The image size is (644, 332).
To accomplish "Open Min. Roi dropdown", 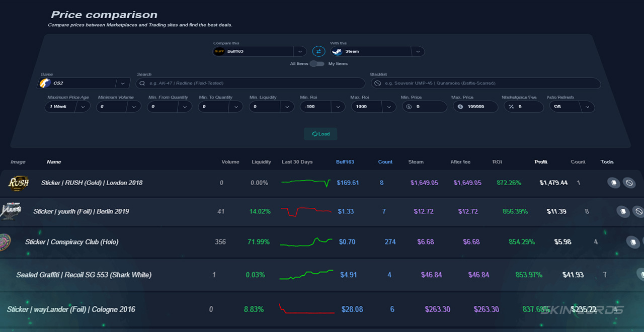I will point(322,107).
